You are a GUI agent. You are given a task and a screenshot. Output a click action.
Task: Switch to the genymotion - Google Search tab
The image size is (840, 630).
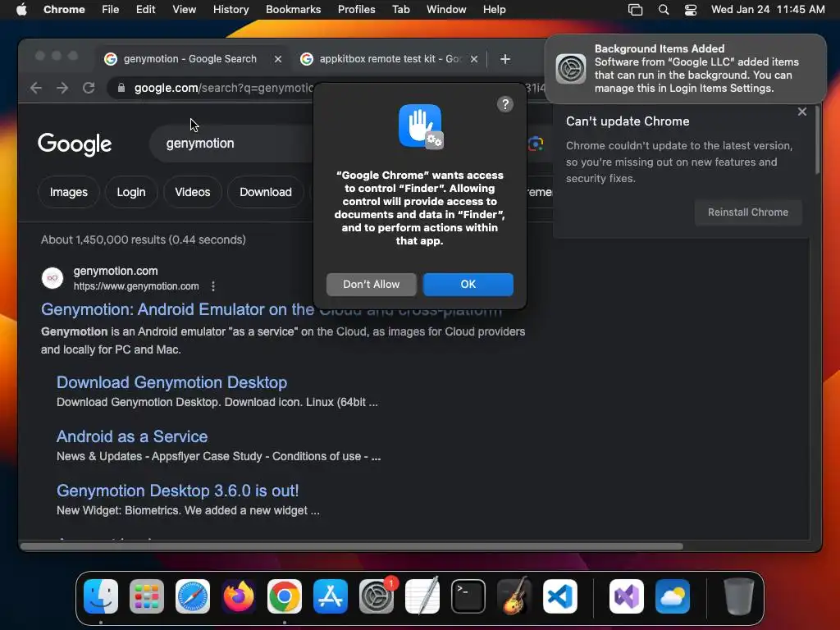click(x=192, y=59)
